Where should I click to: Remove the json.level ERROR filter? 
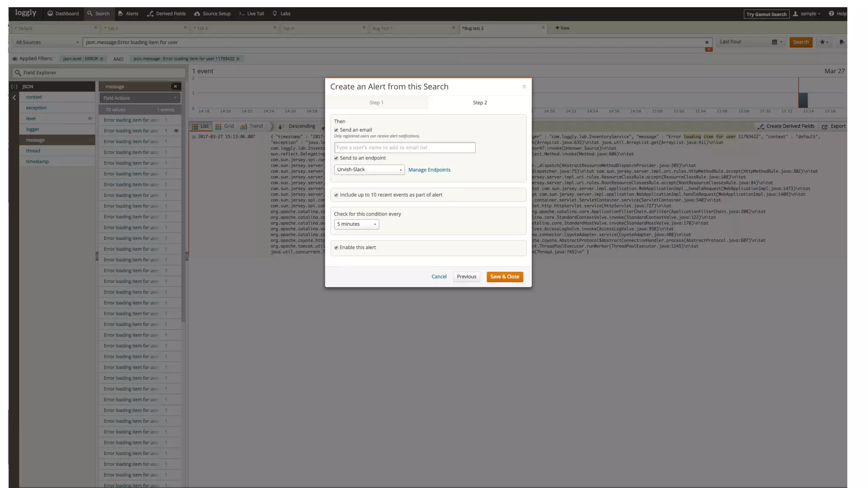(101, 59)
